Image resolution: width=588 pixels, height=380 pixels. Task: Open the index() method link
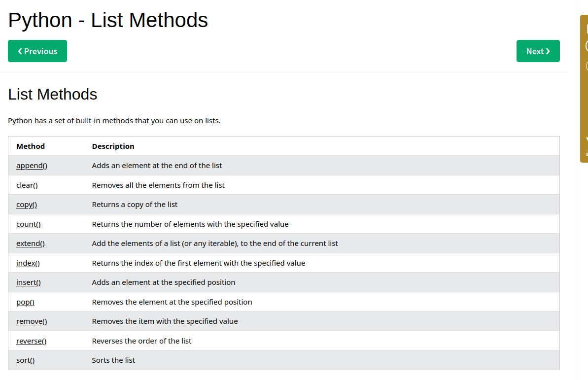28,263
